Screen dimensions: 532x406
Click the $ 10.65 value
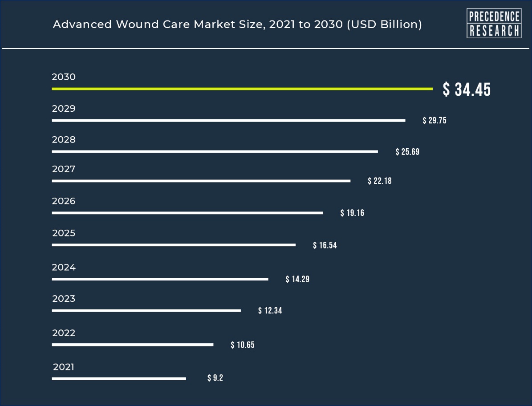pos(243,345)
